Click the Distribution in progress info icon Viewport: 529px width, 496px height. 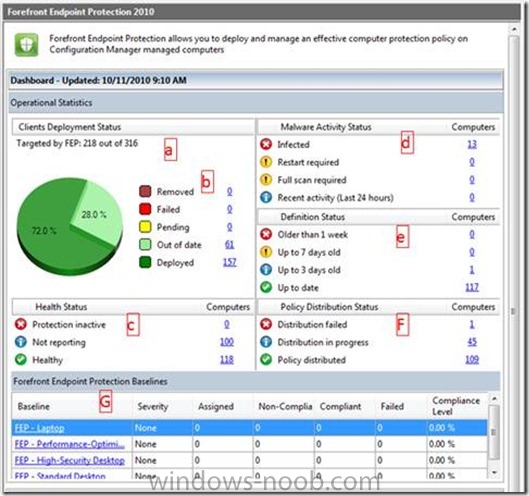click(x=266, y=342)
